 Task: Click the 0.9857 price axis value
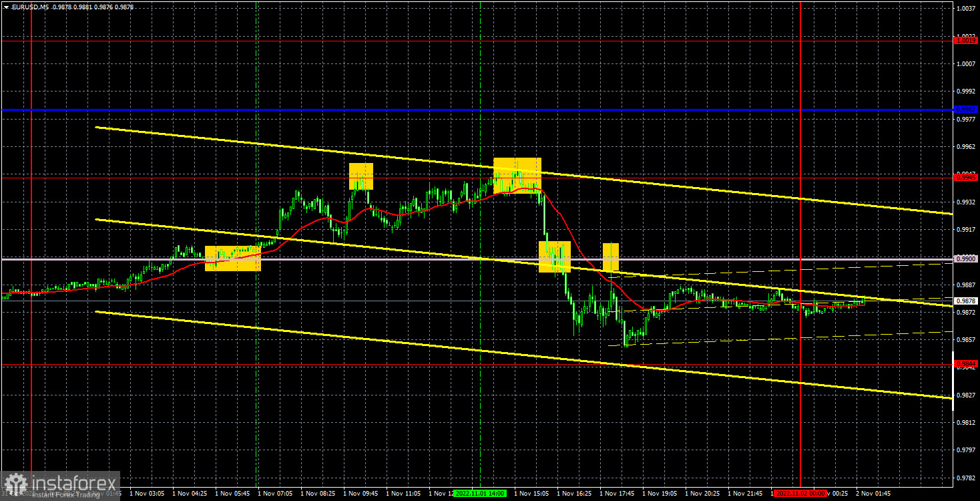(x=967, y=340)
